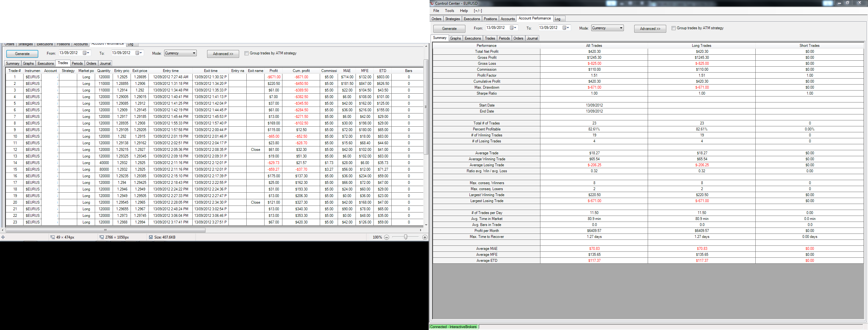Sort trades by the Entry time column header

click(x=170, y=71)
